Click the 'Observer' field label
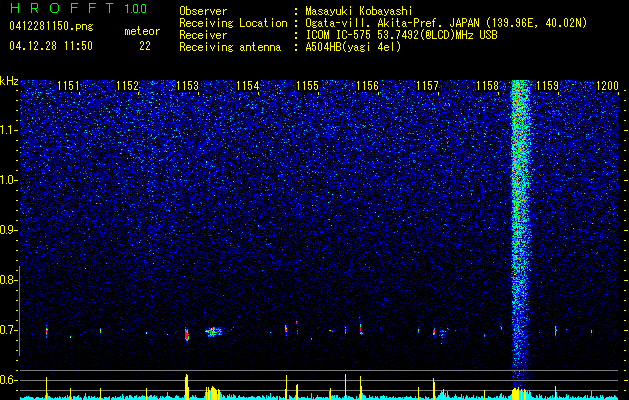The image size is (629, 400). (x=203, y=11)
